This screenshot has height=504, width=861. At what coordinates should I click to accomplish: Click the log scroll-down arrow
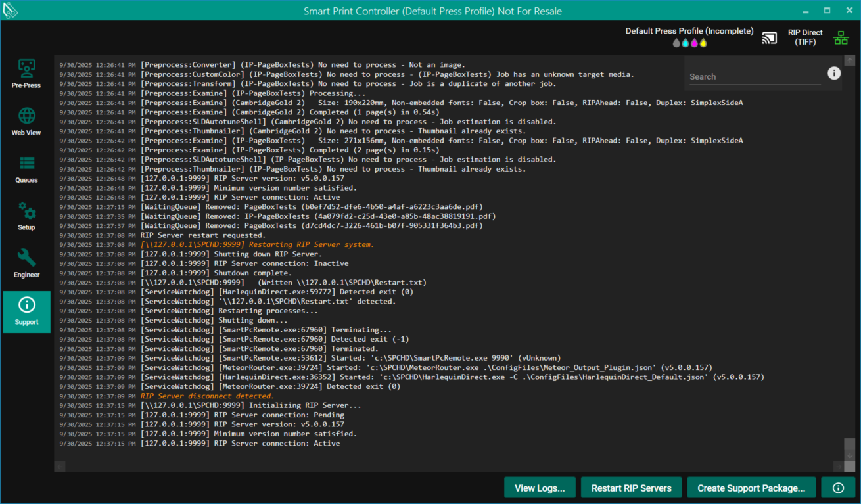pyautogui.click(x=849, y=455)
